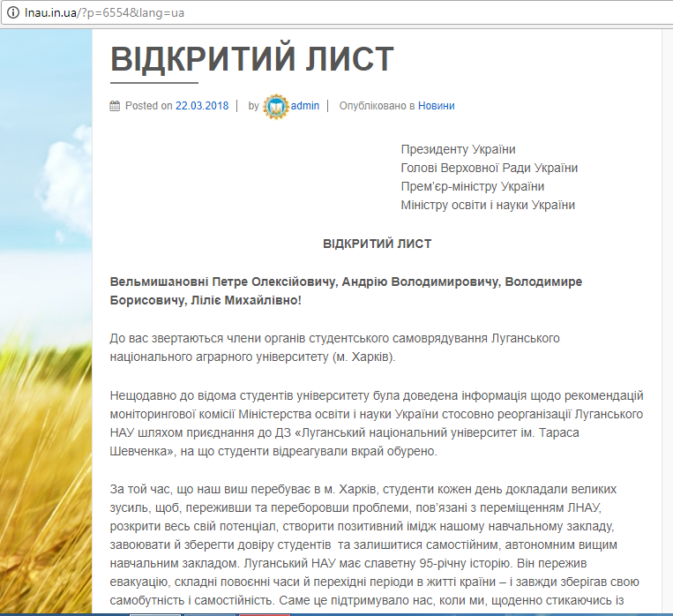Click the paragraph starting До вас звертаються
Image resolution: width=673 pixels, height=616 pixels.
click(x=335, y=348)
